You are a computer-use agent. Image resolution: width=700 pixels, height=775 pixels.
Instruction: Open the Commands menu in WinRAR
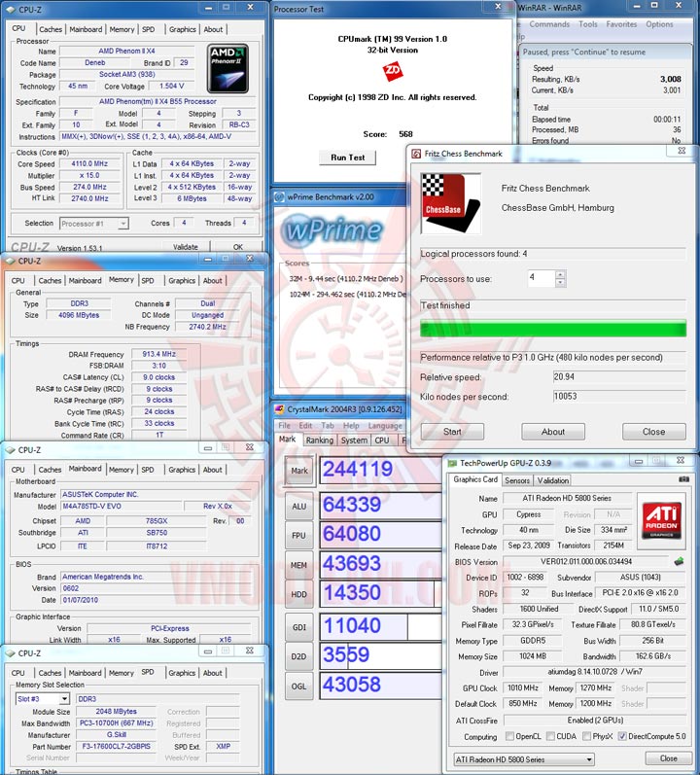click(549, 24)
